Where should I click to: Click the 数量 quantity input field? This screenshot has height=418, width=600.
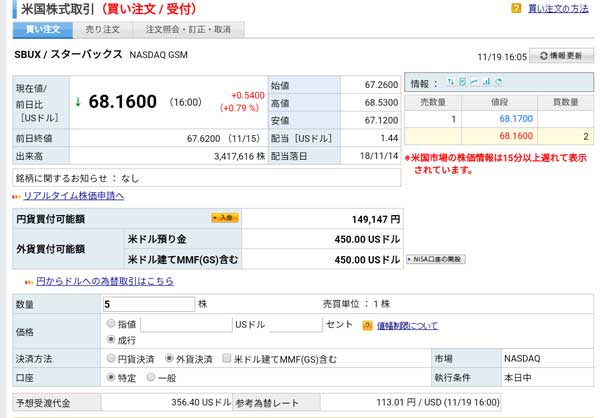pyautogui.click(x=149, y=304)
